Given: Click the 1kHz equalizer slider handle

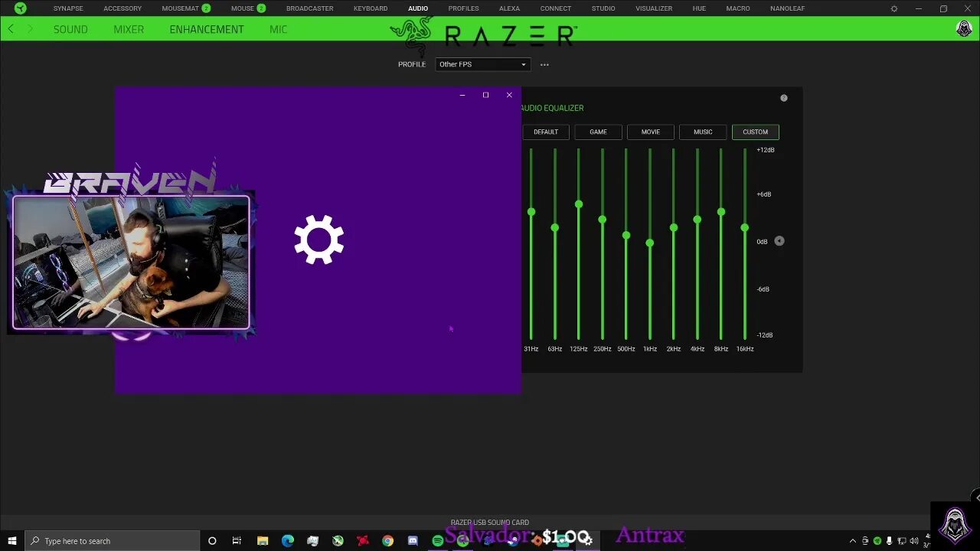Looking at the screenshot, I should click(x=650, y=243).
